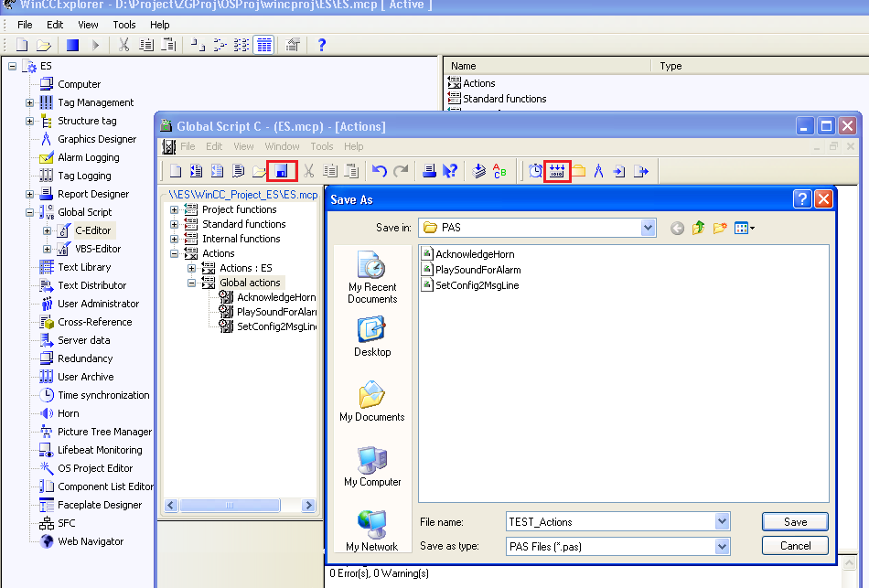Click Undo arrow in Global Script toolbar
Screen dimensions: 869x588
(379, 171)
